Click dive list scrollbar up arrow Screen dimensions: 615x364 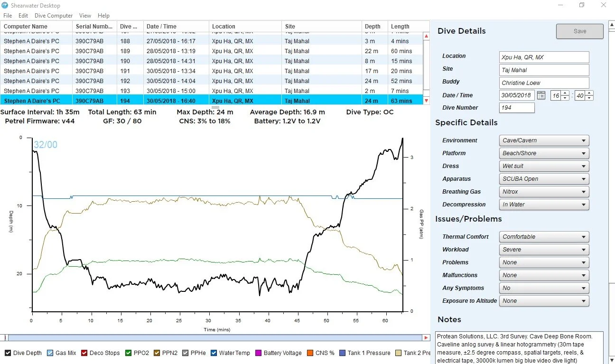pos(426,36)
